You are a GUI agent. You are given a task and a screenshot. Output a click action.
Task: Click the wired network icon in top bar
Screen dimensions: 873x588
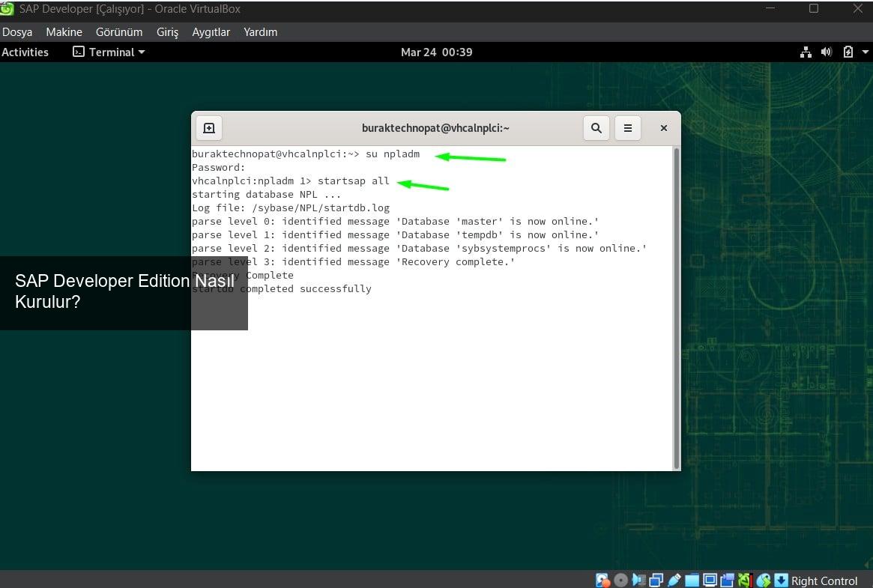(806, 52)
